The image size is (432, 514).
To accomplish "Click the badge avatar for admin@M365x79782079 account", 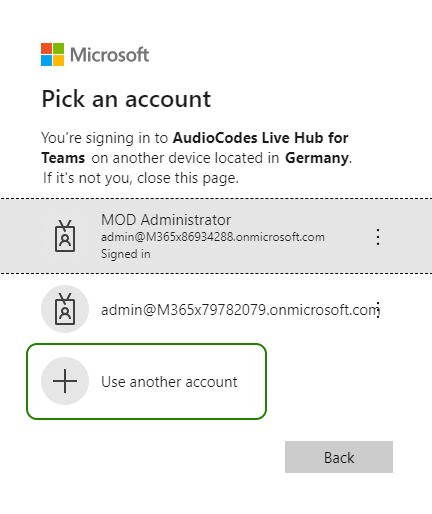I will tap(65, 309).
